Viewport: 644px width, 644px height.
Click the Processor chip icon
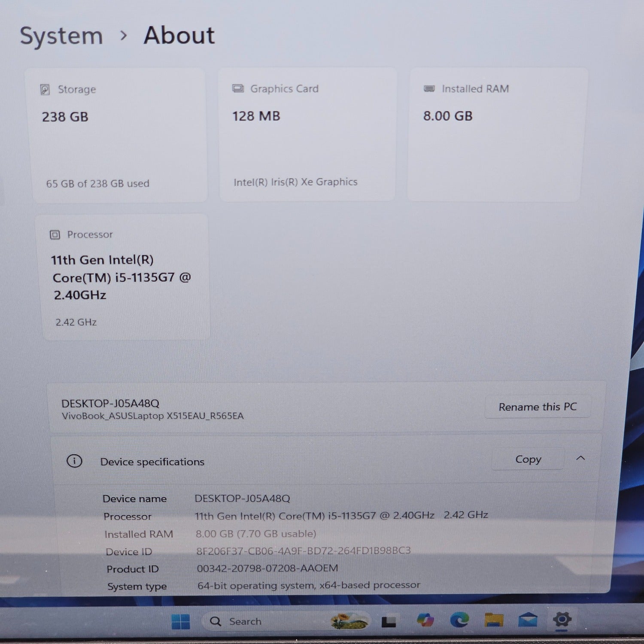click(55, 234)
